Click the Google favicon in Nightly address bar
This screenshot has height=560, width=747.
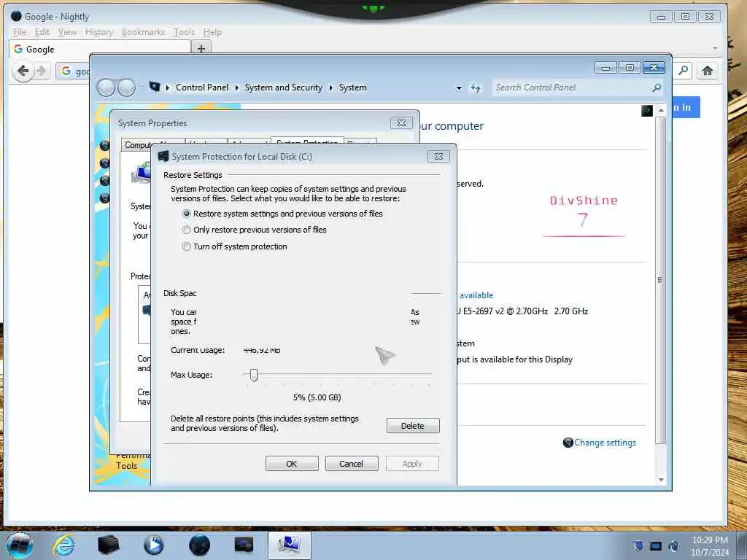click(66, 71)
